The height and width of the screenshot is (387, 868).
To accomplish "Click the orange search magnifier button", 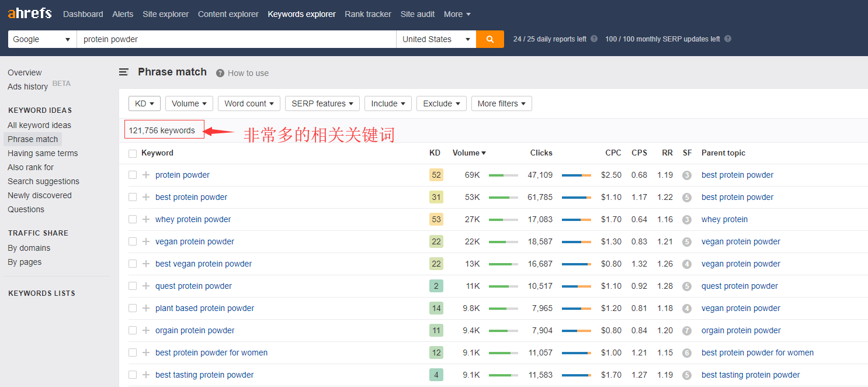I will point(489,39).
